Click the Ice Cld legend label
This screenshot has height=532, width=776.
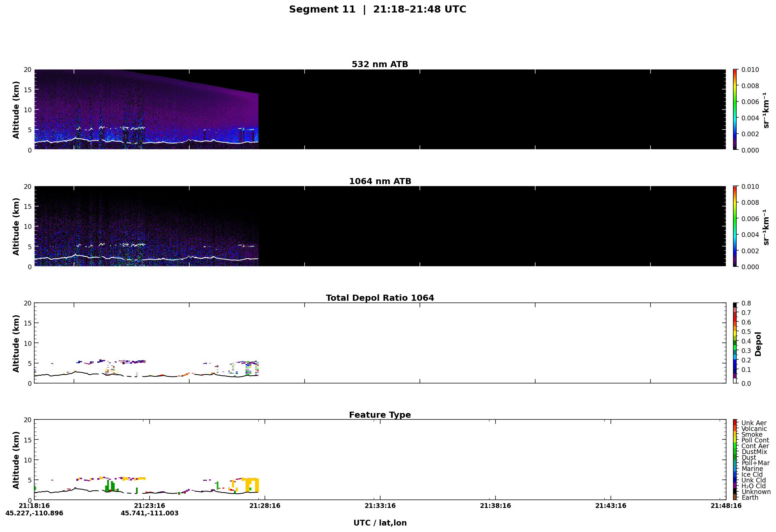(752, 474)
